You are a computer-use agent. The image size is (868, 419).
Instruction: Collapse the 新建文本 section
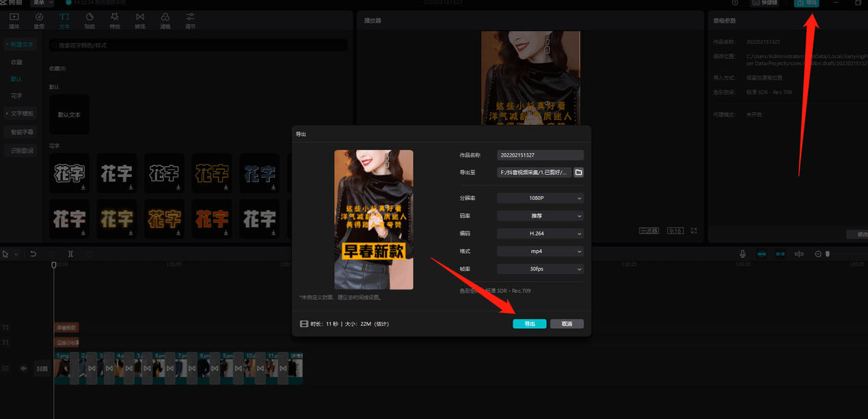point(19,44)
